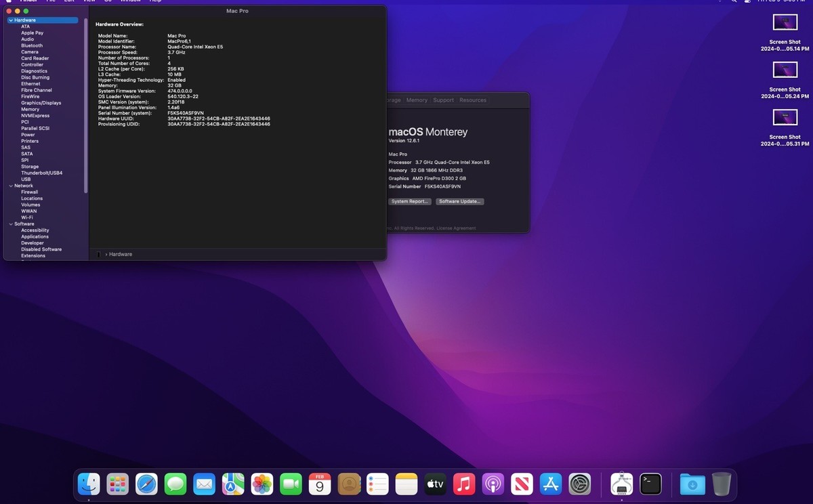Screen dimensions: 813x504
Task: Select Memory in the Hardware sidebar list
Action: pos(30,109)
